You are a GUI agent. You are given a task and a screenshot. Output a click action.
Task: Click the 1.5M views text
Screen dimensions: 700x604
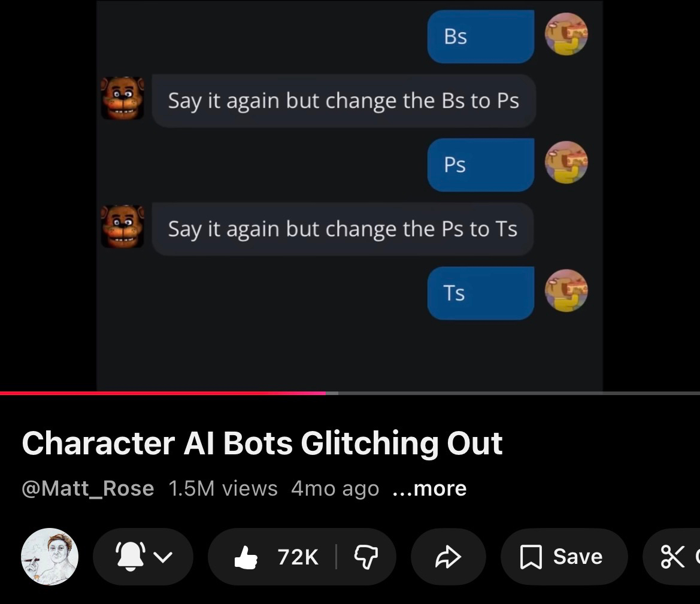[223, 488]
